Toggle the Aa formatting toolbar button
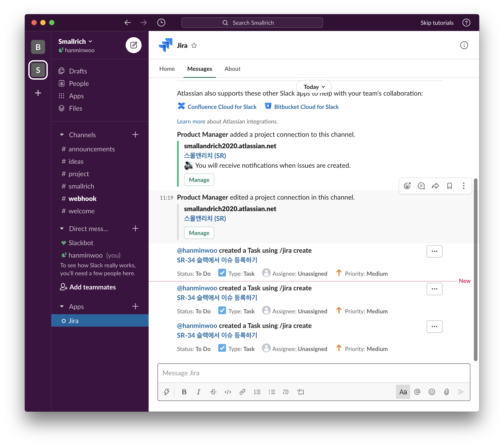504x447 pixels. 403,392
